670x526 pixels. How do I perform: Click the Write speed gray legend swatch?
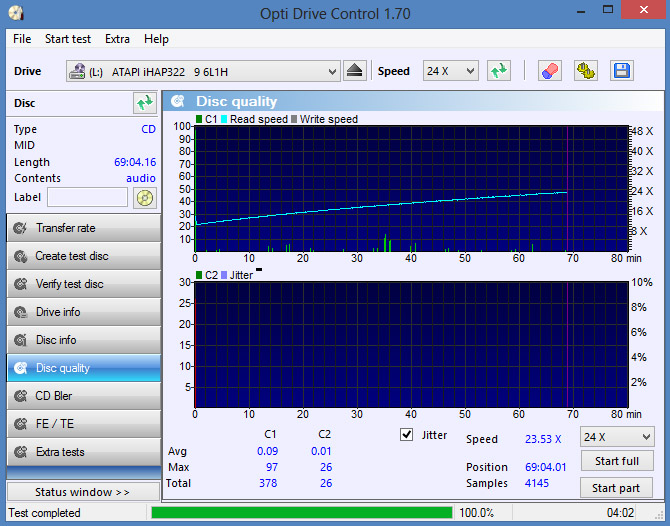(294, 119)
